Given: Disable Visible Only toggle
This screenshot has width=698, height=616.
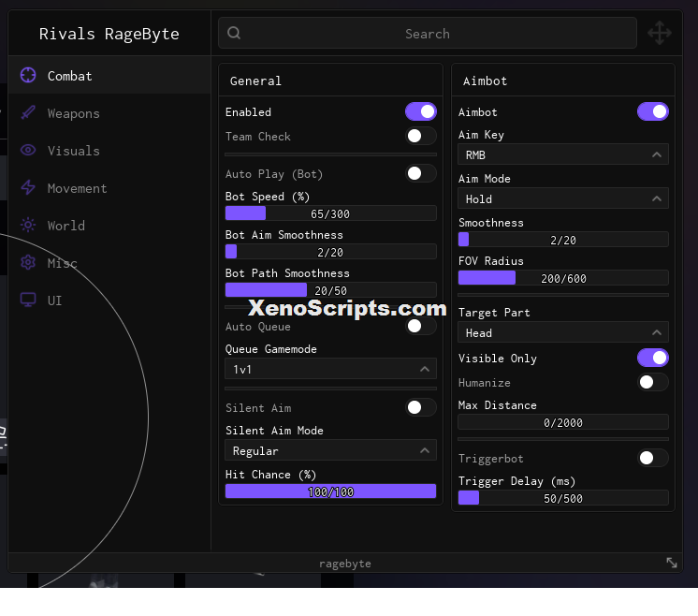Looking at the screenshot, I should point(652,358).
